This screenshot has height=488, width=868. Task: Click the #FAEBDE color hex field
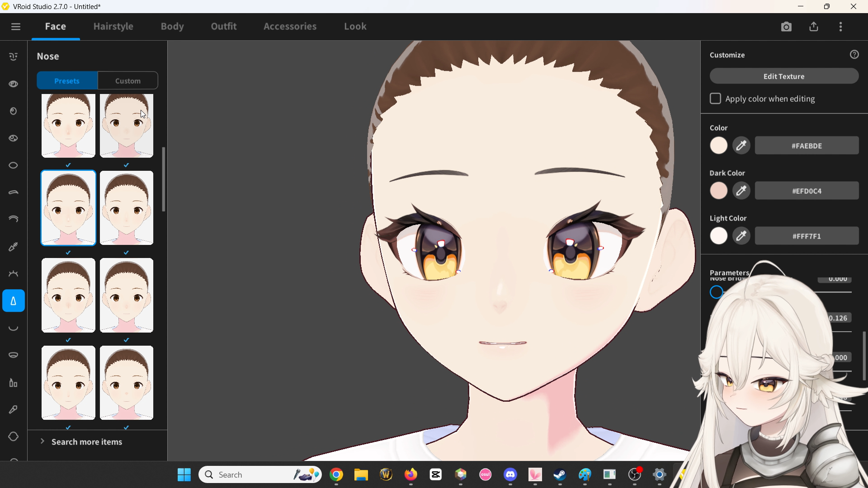pos(807,146)
